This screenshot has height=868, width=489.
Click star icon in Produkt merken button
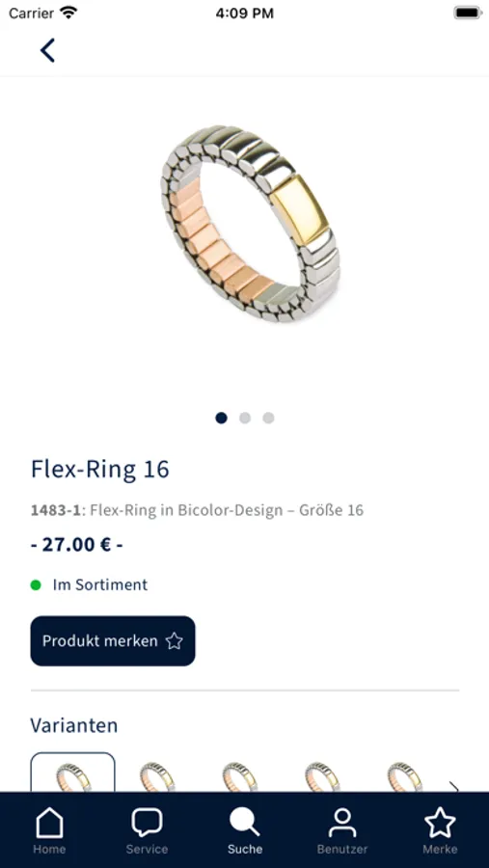[x=175, y=641]
